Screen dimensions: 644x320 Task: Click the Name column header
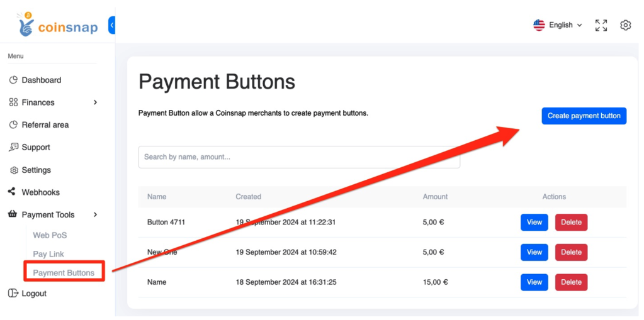(x=157, y=197)
